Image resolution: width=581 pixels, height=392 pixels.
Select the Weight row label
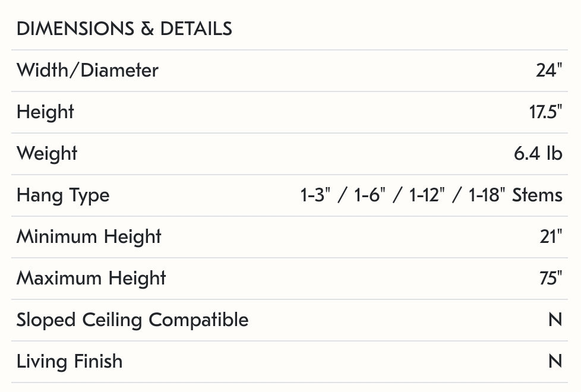tap(47, 154)
